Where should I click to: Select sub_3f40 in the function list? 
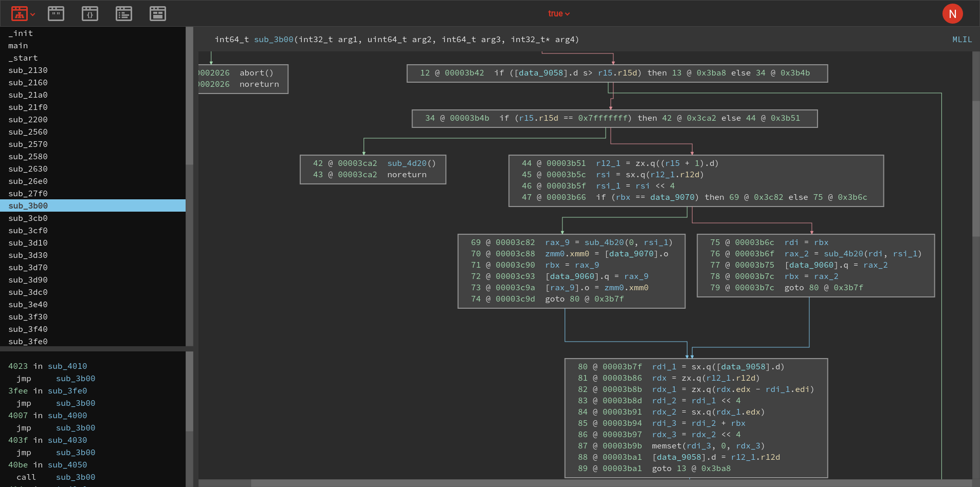coord(93,329)
